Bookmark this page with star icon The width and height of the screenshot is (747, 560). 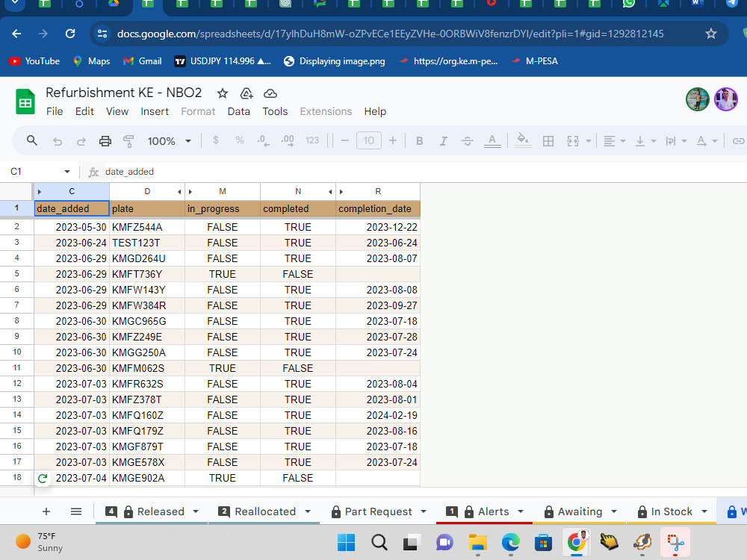pyautogui.click(x=711, y=34)
